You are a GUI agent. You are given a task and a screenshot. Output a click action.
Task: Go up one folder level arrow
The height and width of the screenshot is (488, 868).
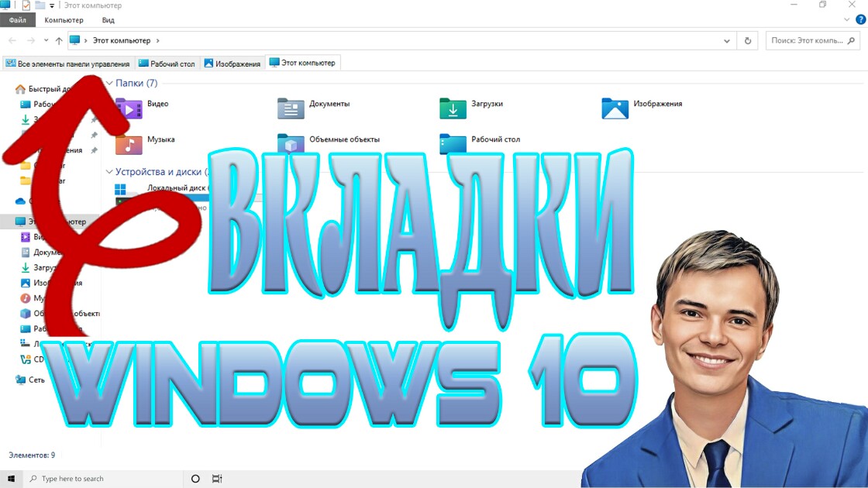click(x=59, y=40)
